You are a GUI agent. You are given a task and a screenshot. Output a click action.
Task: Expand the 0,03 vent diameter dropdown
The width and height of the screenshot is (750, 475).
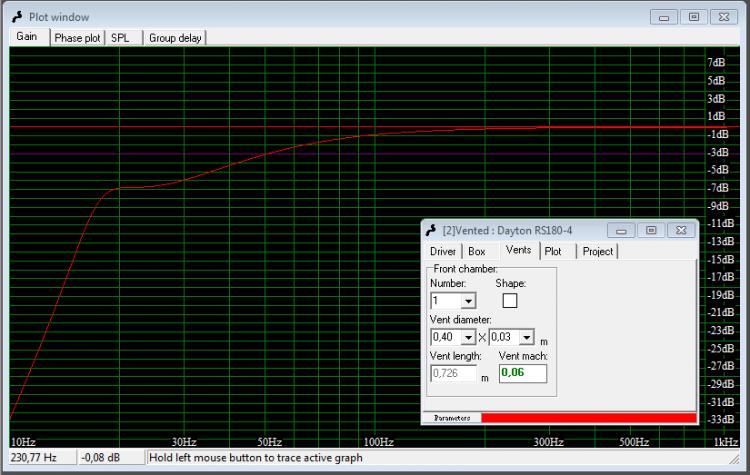[x=527, y=338]
